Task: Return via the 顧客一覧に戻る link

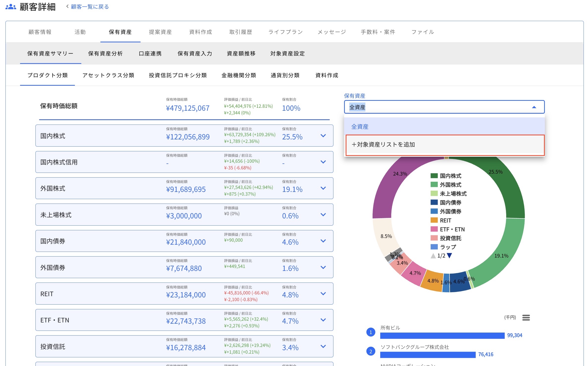Action: point(89,6)
